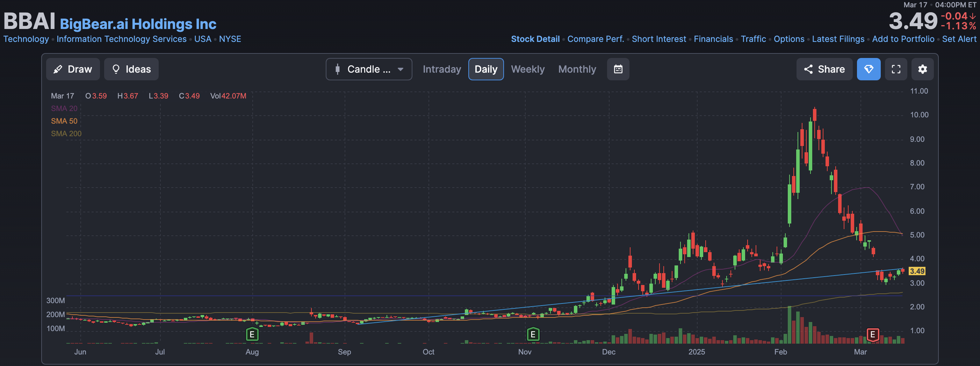The width and height of the screenshot is (980, 366).
Task: Click the blue diamond premium icon
Action: 869,69
